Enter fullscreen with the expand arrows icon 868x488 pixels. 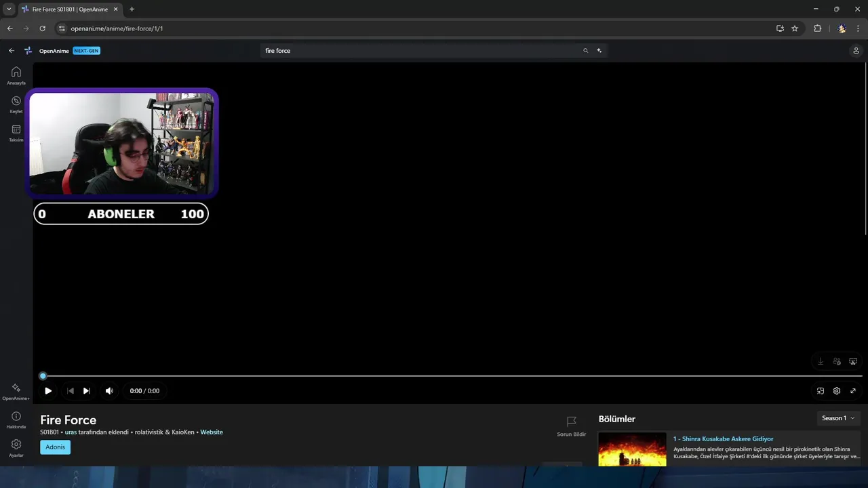coord(853,391)
